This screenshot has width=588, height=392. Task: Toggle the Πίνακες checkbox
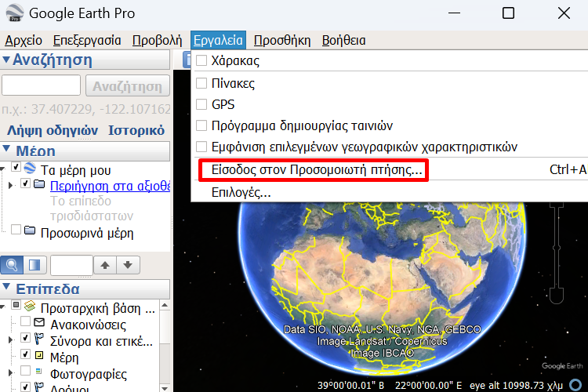pos(201,83)
